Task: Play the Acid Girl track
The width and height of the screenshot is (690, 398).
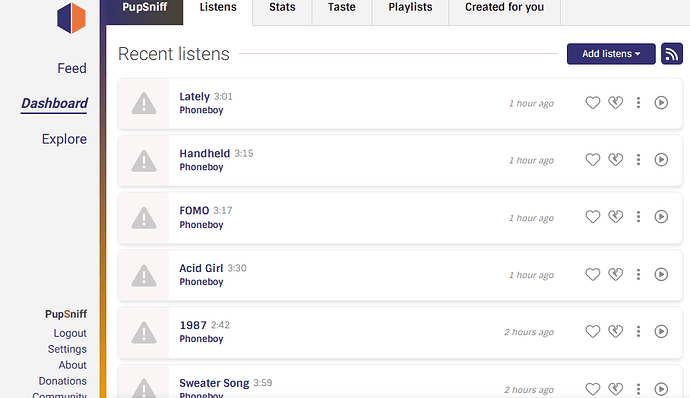Action: click(661, 274)
